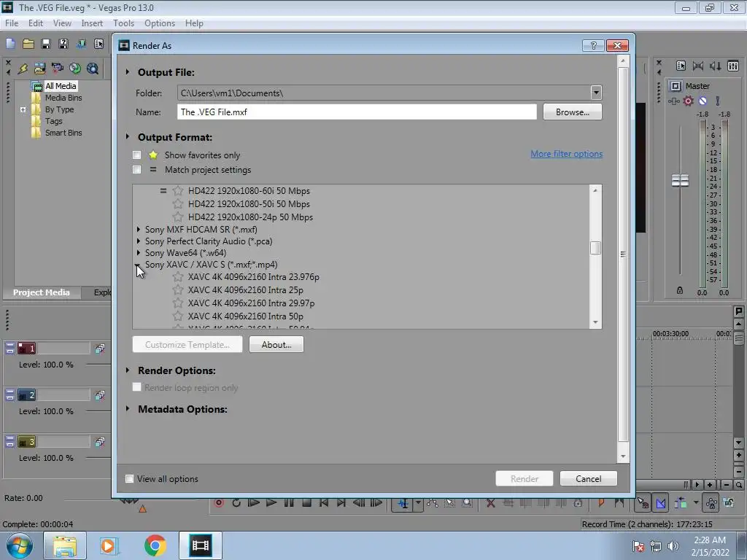Switch to the Project Media tab
This screenshot has height=560, width=747.
coord(42,292)
